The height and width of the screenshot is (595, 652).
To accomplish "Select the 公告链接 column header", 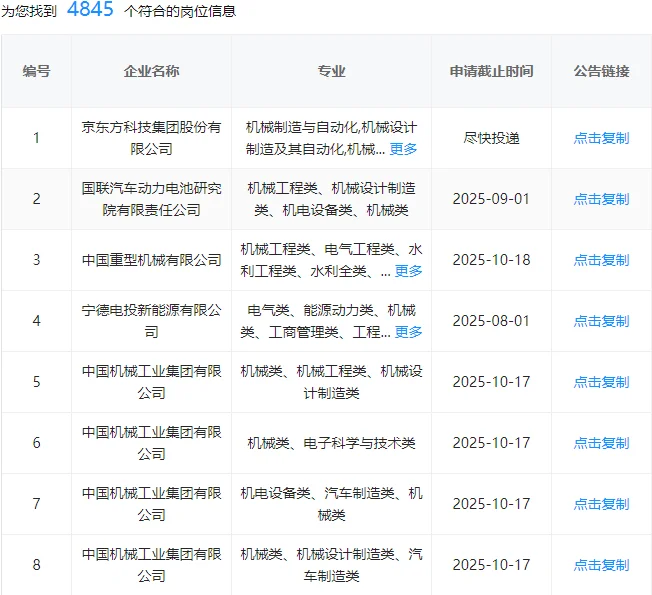I will click(601, 71).
